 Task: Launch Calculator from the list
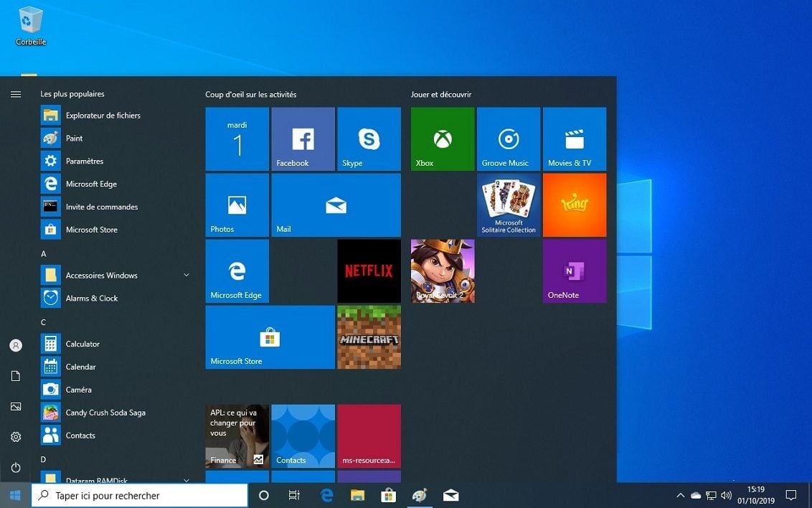(116, 344)
